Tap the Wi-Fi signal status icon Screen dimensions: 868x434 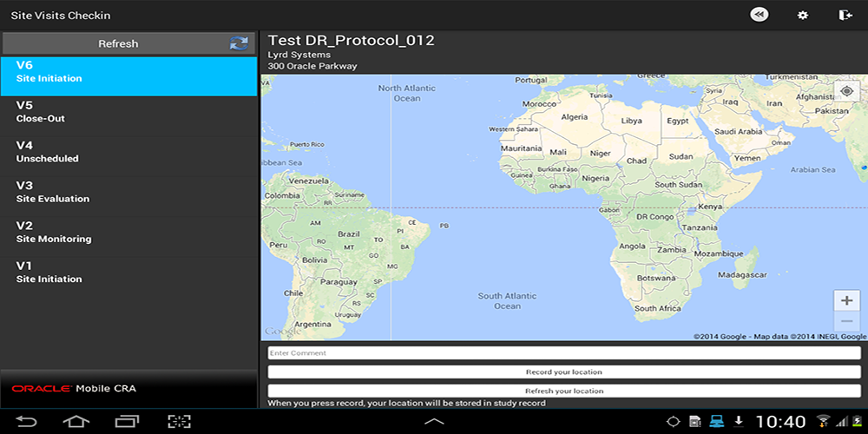pos(823,421)
